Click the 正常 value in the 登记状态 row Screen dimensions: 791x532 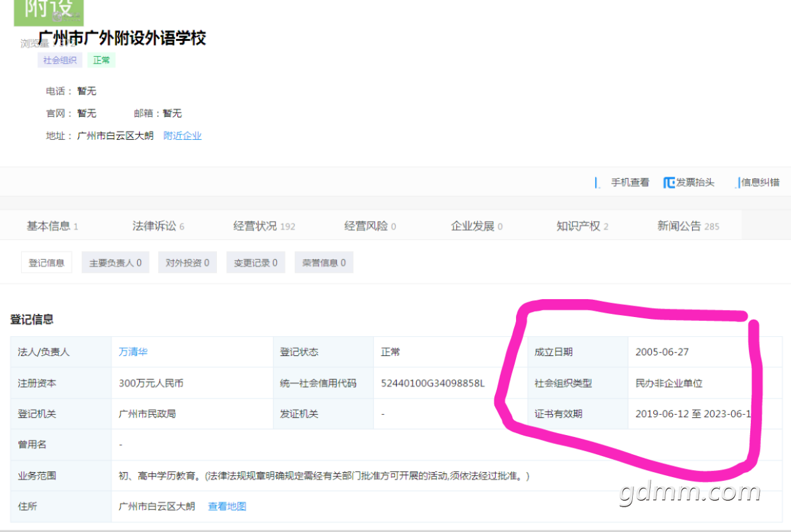[390, 352]
